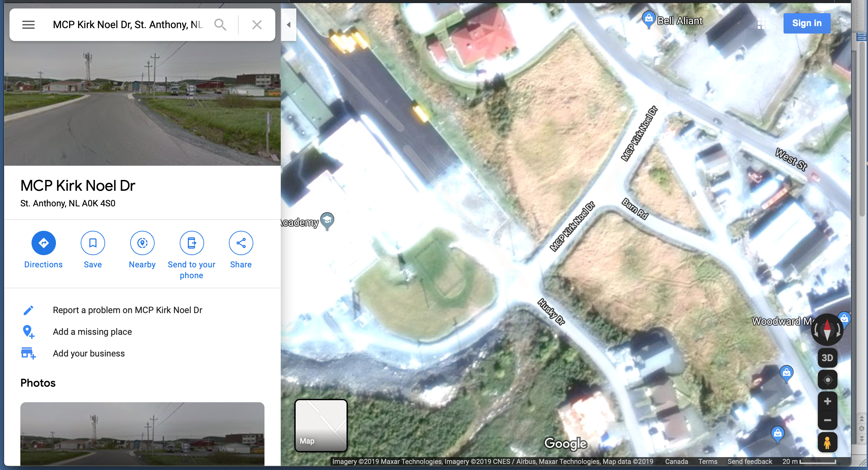
Task: Send location to your phone
Action: tap(192, 243)
